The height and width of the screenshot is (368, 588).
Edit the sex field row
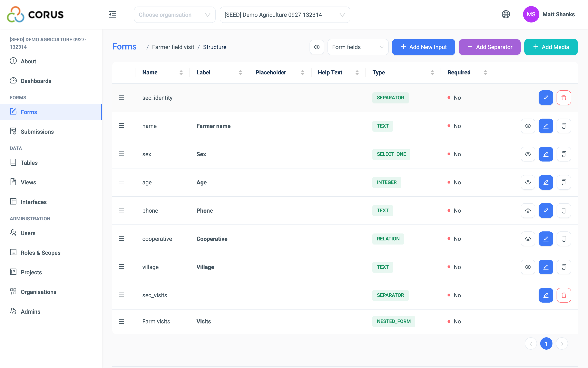point(546,154)
